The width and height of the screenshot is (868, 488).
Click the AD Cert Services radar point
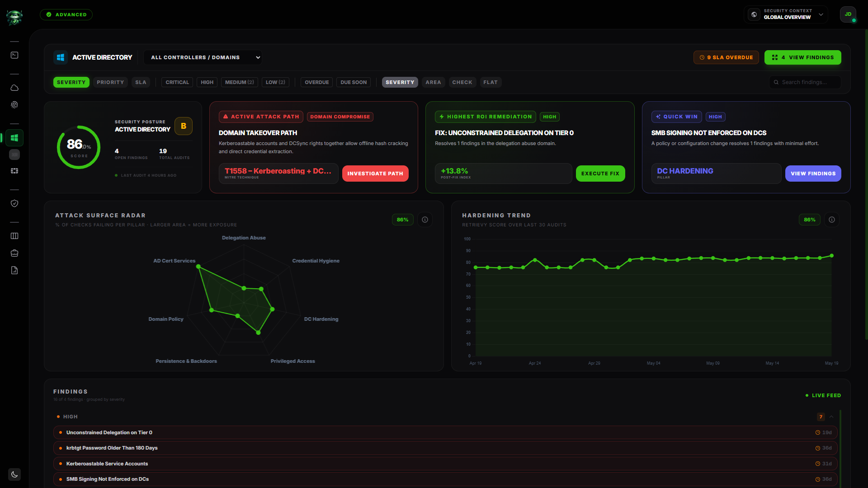198,267
